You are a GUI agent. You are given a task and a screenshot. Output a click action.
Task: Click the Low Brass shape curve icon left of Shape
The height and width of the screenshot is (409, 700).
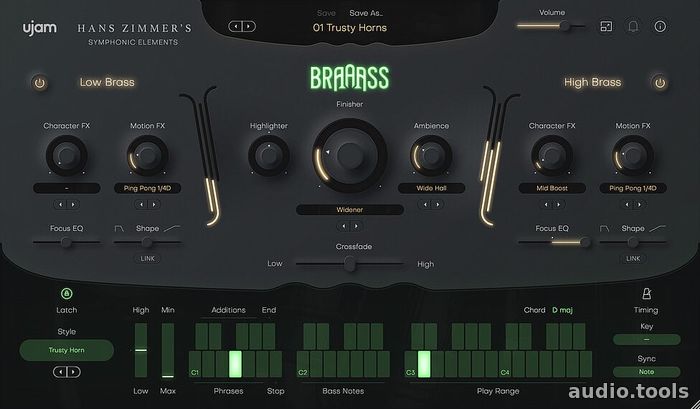click(x=119, y=228)
